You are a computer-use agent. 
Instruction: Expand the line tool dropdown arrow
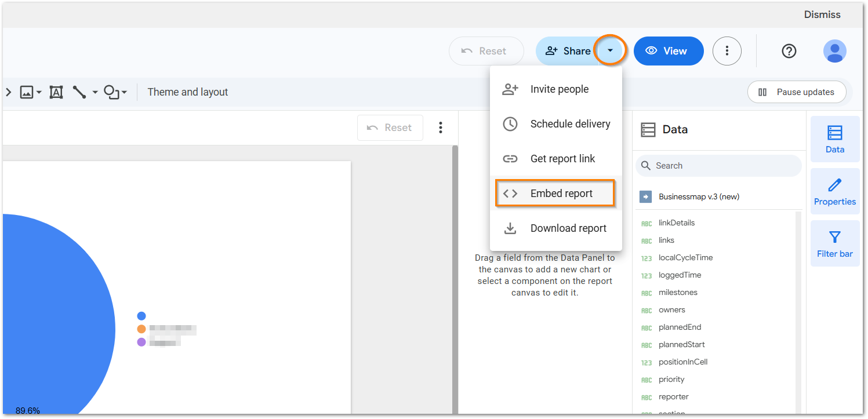tap(95, 92)
